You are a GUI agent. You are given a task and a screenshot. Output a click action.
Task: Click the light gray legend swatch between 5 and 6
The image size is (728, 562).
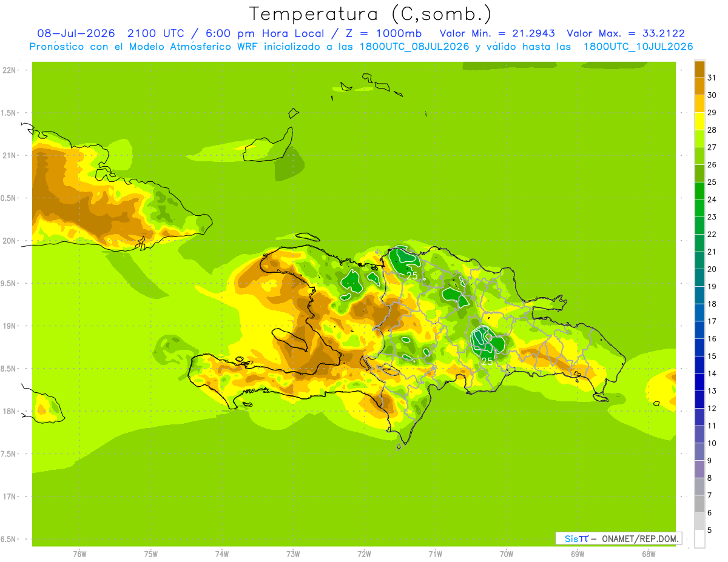[x=699, y=521]
